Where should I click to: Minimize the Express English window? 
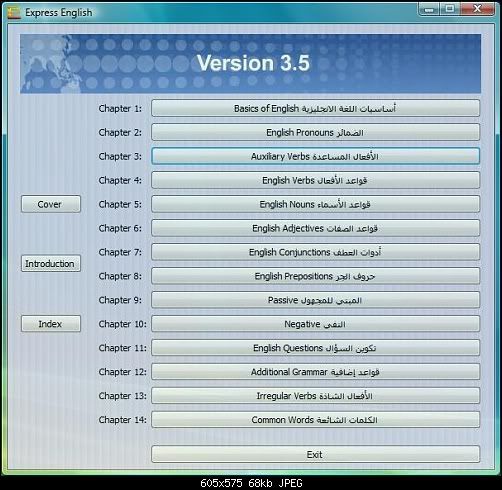429,9
